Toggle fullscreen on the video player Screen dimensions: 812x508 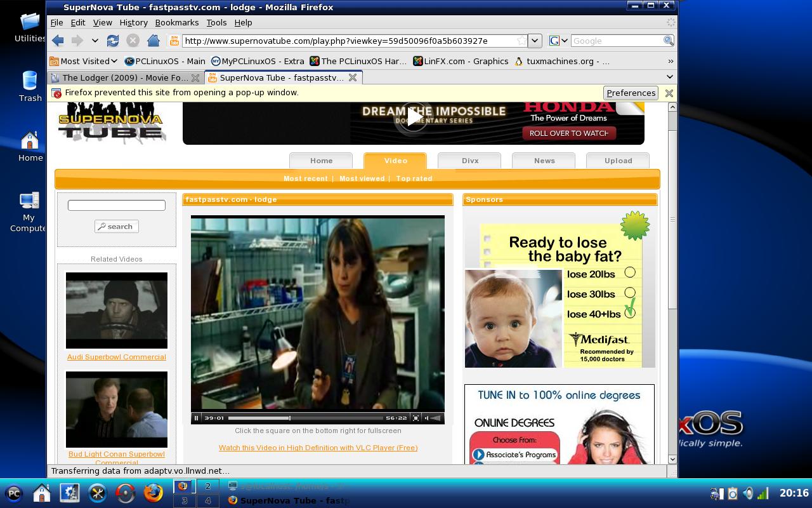click(416, 418)
